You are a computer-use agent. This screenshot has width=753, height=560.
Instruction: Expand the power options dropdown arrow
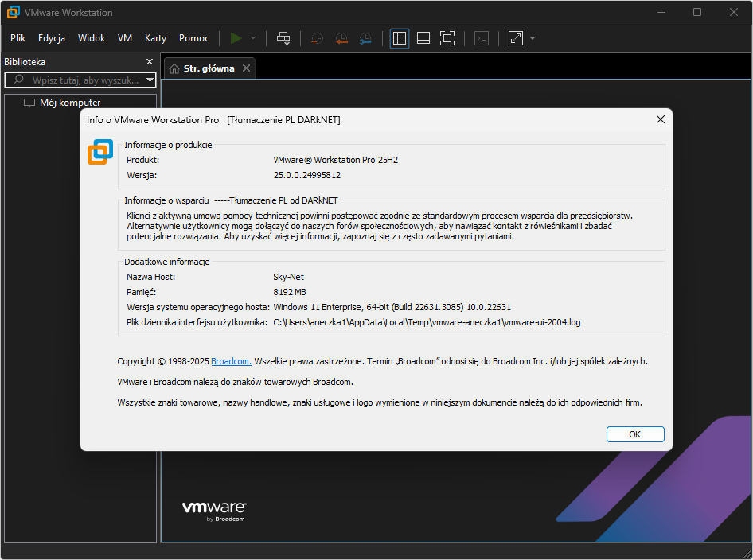point(253,38)
